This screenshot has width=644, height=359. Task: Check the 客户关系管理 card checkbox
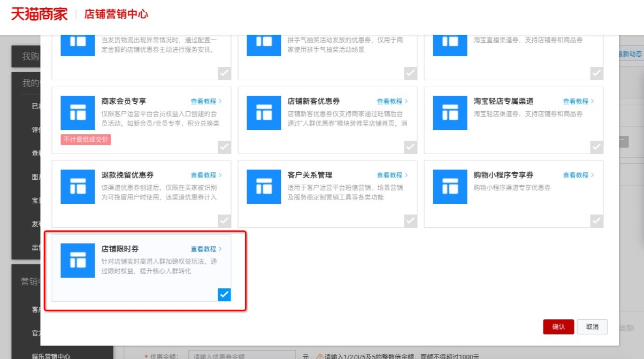coord(410,220)
